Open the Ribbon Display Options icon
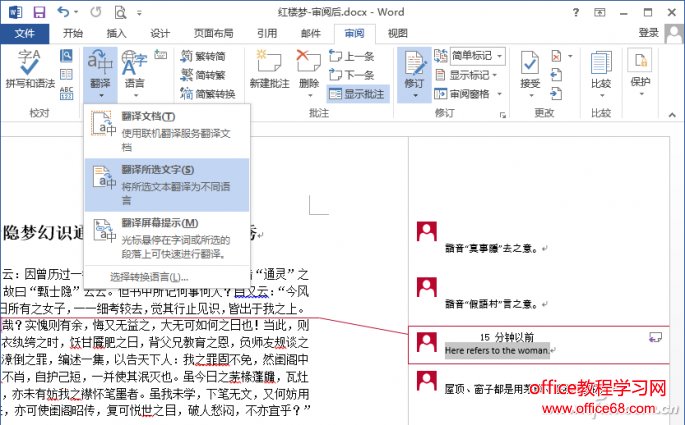685x425 pixels. tap(600, 12)
